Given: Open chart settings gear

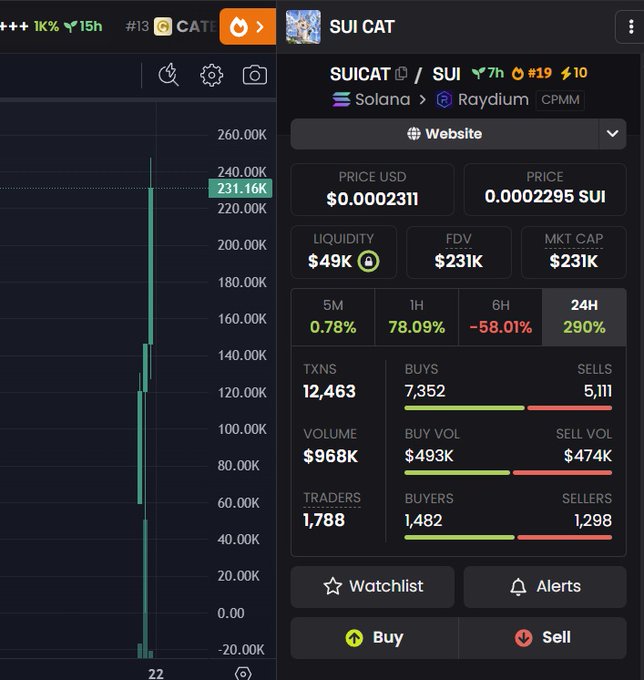Looking at the screenshot, I should point(212,75).
